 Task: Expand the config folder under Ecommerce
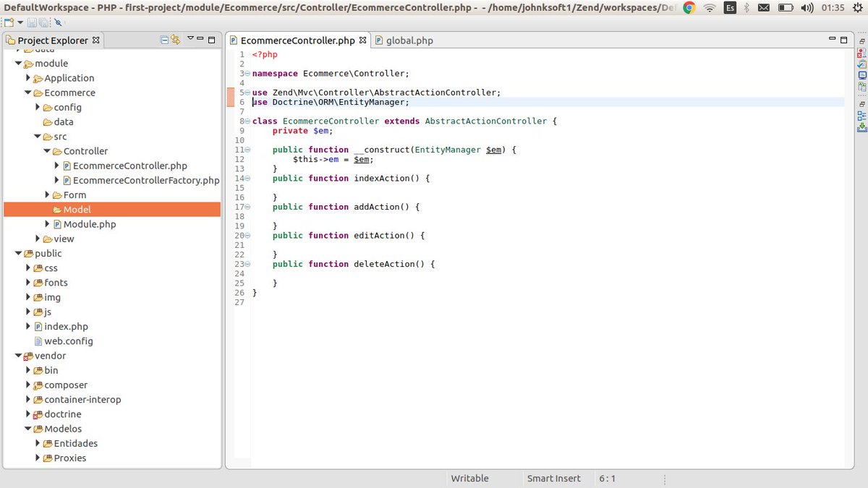click(x=38, y=107)
